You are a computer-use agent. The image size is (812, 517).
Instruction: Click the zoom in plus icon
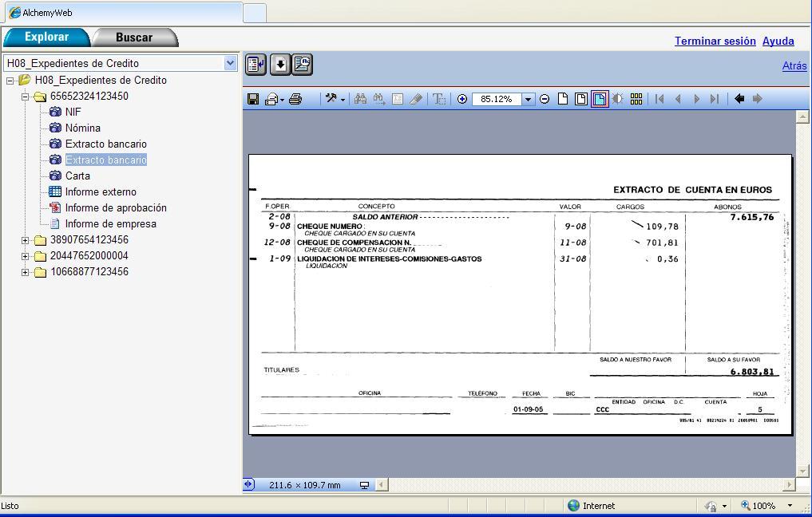click(462, 99)
